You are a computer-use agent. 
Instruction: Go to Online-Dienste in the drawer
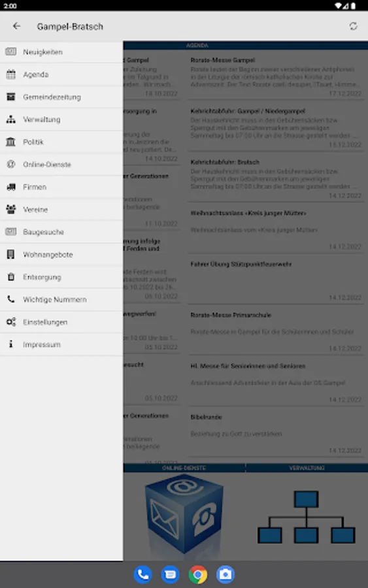pyautogui.click(x=61, y=165)
